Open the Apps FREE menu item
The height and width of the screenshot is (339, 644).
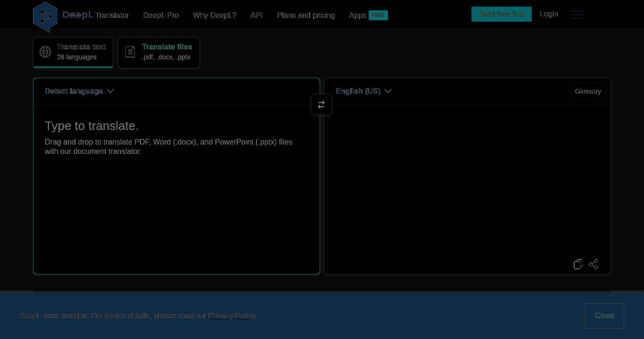pos(368,15)
